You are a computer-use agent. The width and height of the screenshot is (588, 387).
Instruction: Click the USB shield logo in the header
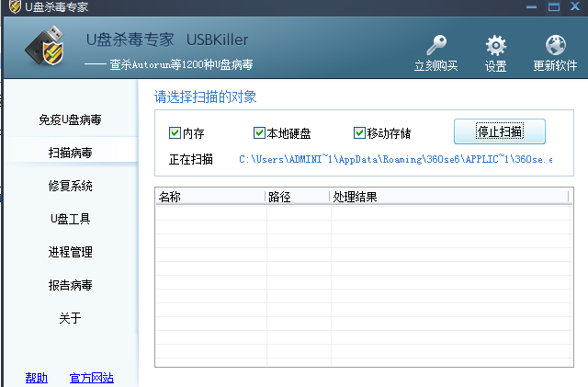(45, 46)
